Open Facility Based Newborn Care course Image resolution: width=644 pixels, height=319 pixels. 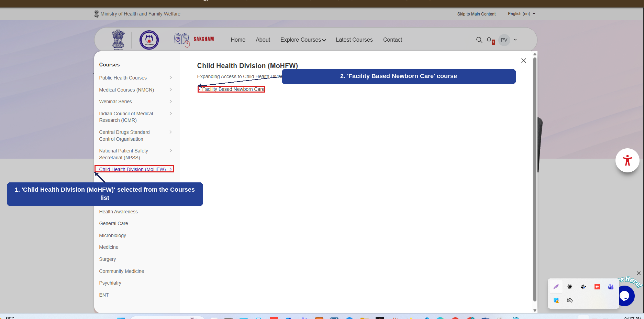(233, 89)
